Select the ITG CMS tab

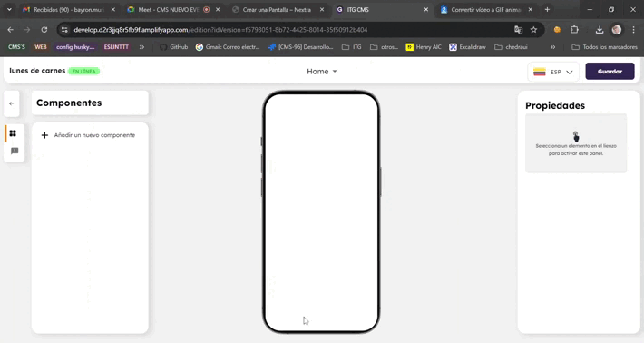[382, 9]
